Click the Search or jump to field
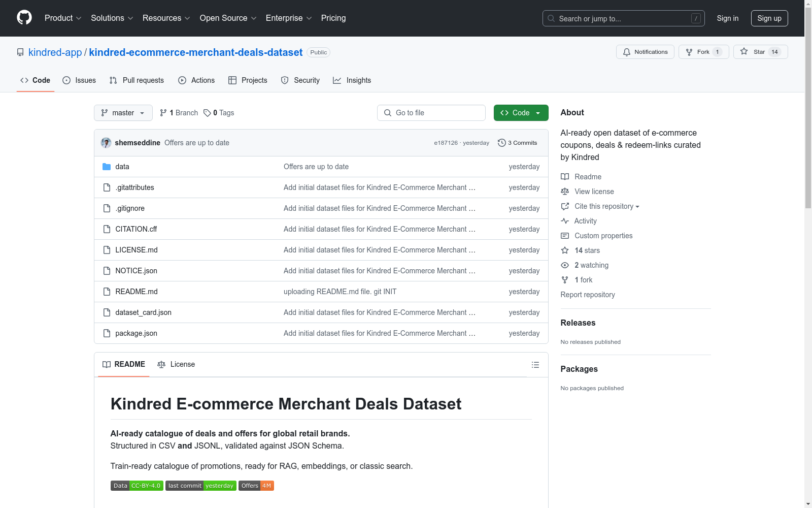Image resolution: width=812 pixels, height=508 pixels. click(624, 18)
